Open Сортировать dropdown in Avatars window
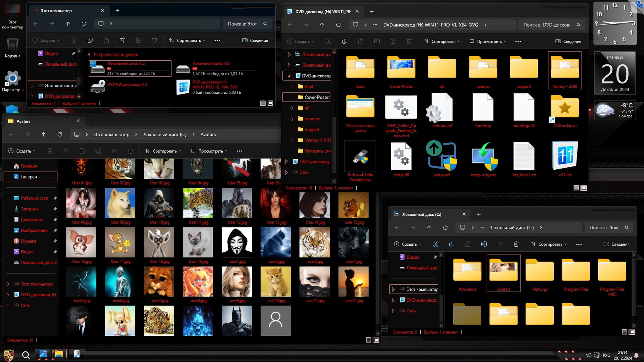The image size is (644, 362). click(x=163, y=151)
